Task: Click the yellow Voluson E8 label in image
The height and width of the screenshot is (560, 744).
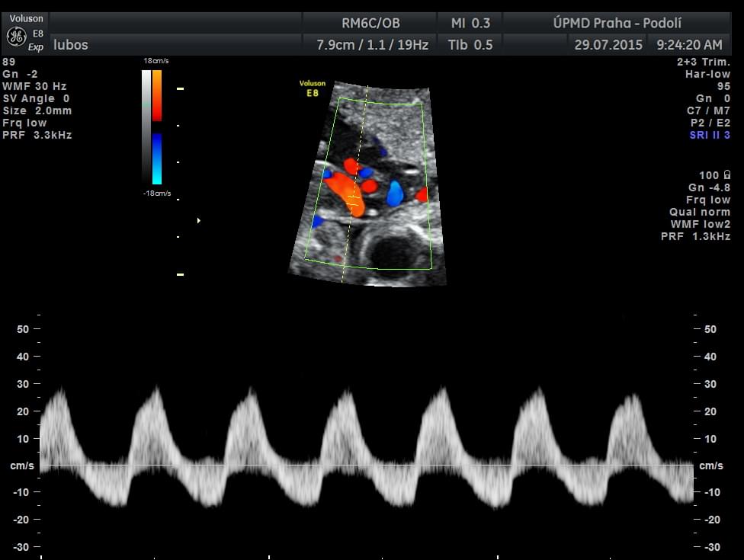Action: 313,88
